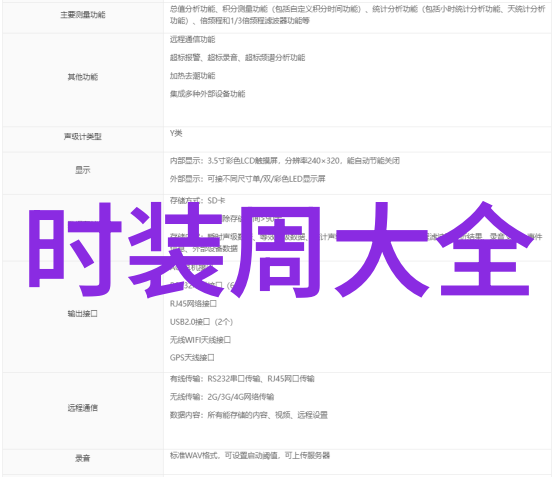Click the 无线传输: 2G/3G/4G网络传输 line
This screenshot has width=554, height=477.
tap(222, 397)
